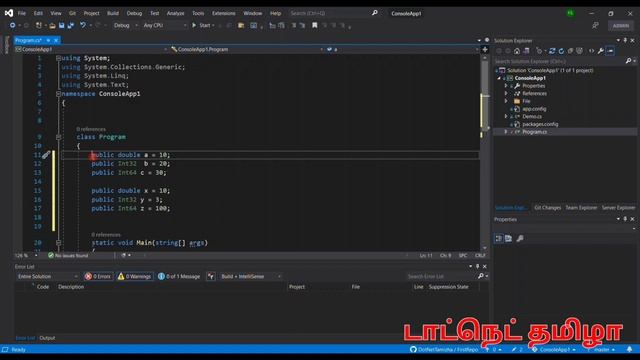Toggle auto-hide pin on Properties panel

(625, 219)
